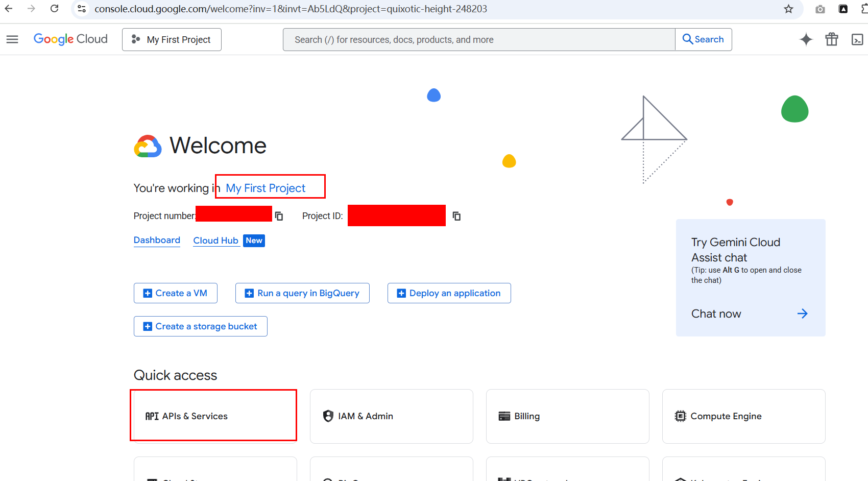Click Create a storage bucket
The width and height of the screenshot is (868, 481).
(x=201, y=326)
